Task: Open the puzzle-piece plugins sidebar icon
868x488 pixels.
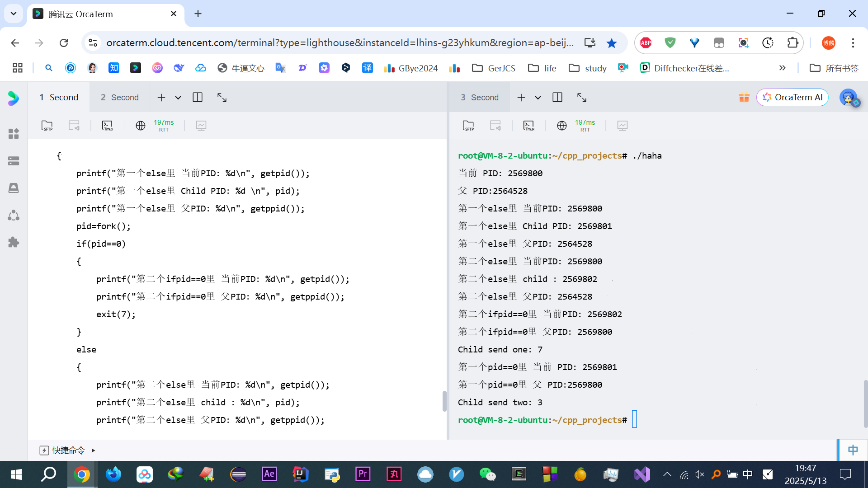Action: pyautogui.click(x=14, y=242)
